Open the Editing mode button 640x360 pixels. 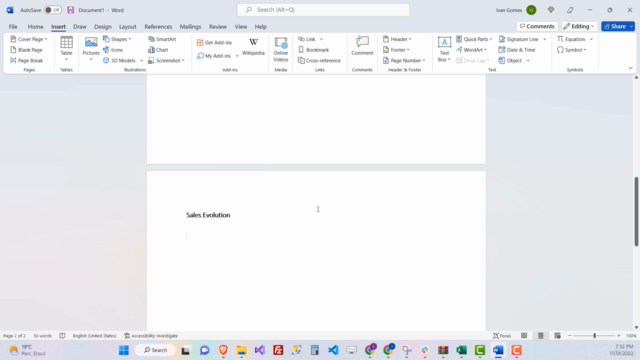coord(579,26)
